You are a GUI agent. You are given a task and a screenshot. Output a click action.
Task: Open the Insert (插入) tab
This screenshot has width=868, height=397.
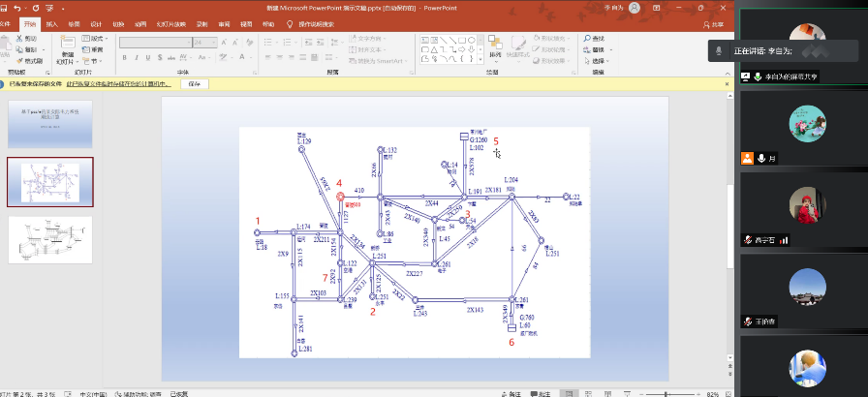click(51, 24)
